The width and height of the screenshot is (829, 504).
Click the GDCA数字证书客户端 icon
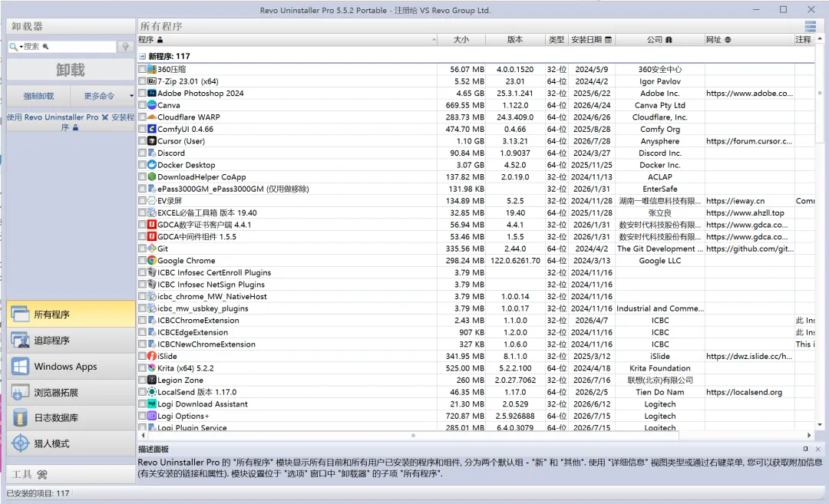tap(152, 225)
